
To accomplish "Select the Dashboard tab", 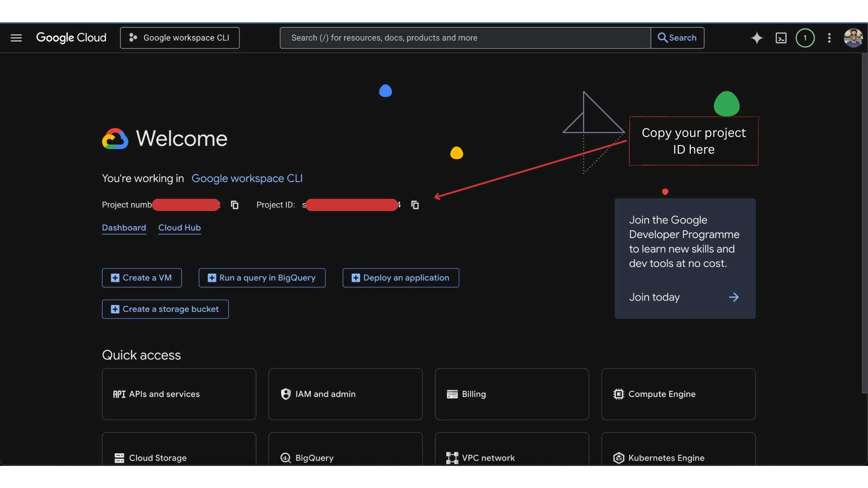I will [124, 228].
